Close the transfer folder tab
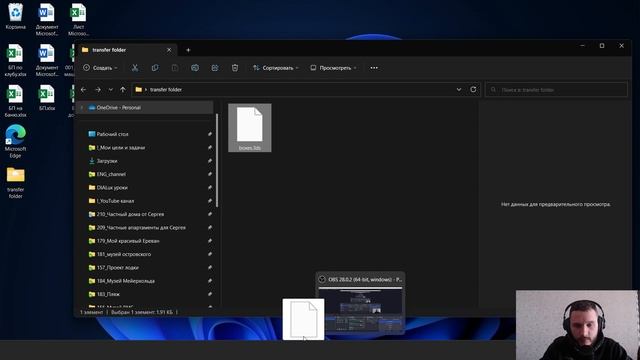Screen dimensions: 640x360 point(169,50)
